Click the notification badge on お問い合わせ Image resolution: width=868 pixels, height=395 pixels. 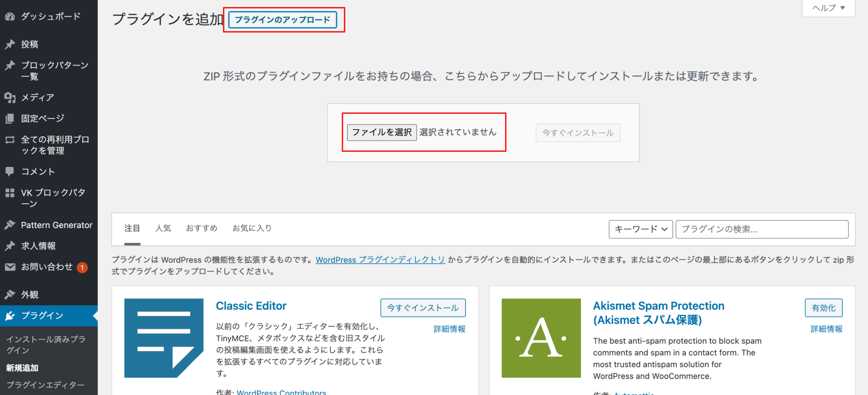click(82, 268)
